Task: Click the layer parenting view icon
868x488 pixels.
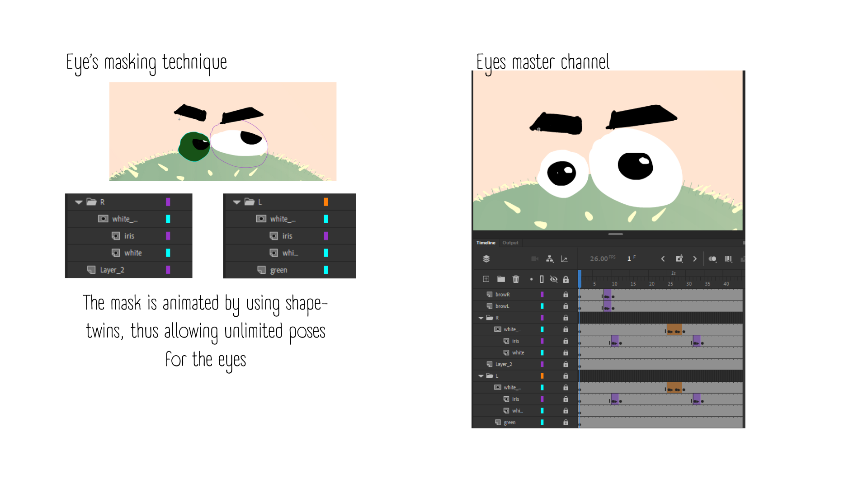Action: point(550,259)
